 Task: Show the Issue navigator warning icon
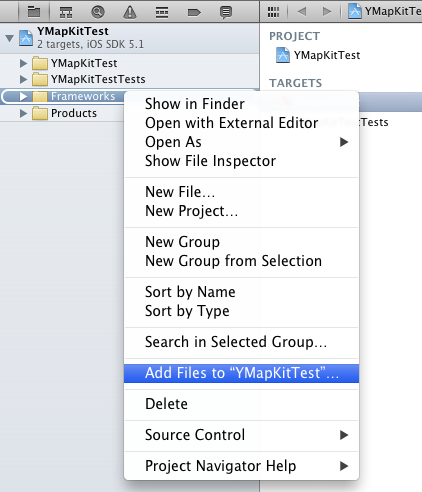[130, 12]
